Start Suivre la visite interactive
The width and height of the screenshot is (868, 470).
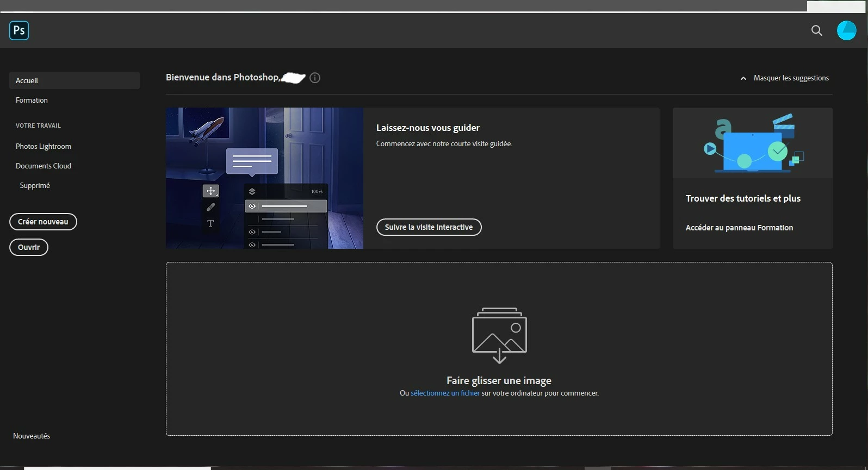[429, 227]
